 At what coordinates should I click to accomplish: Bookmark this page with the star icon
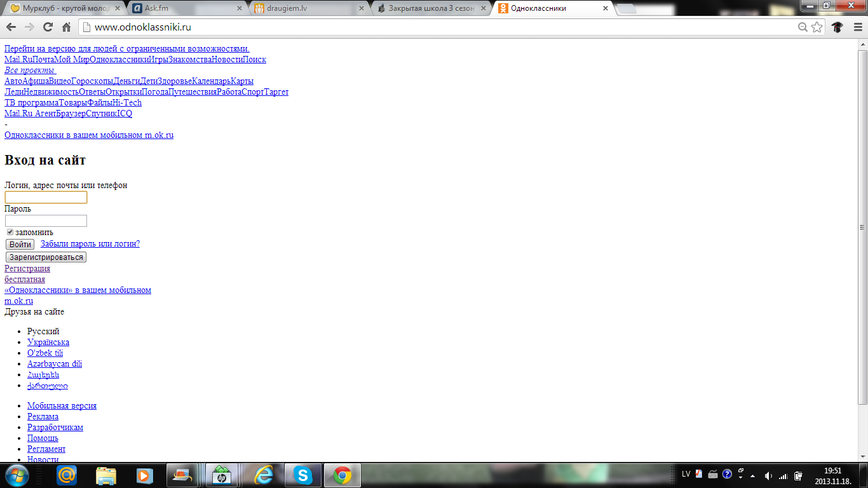pos(817,27)
